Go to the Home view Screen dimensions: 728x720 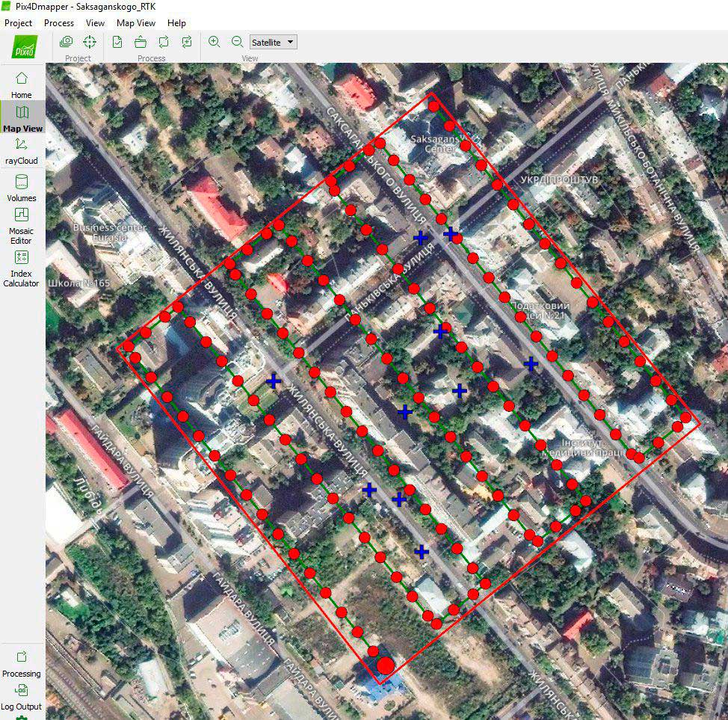[22, 84]
